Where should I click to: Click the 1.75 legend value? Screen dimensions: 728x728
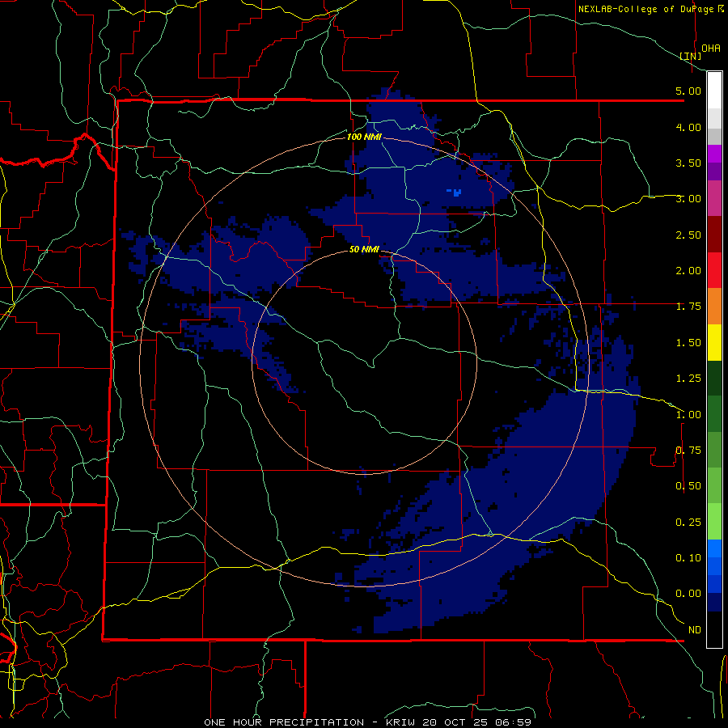(x=688, y=306)
